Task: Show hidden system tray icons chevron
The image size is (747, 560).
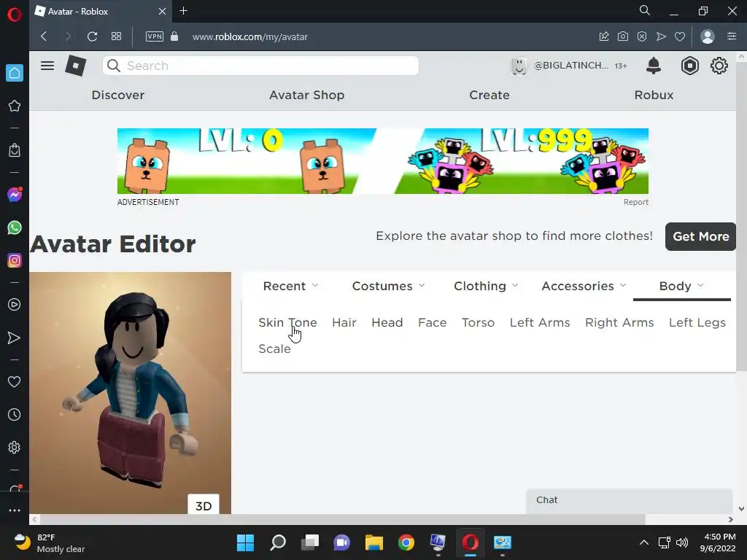Action: (643, 542)
